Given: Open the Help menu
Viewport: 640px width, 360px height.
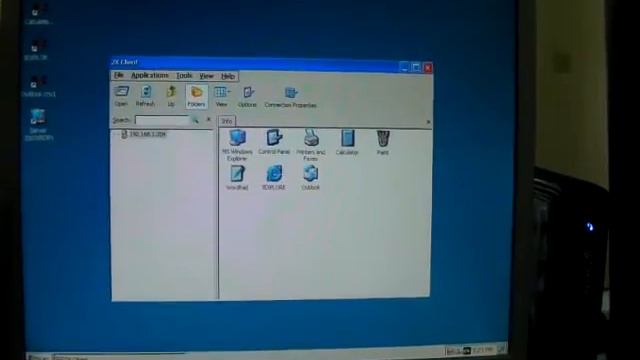Looking at the screenshot, I should [x=228, y=76].
